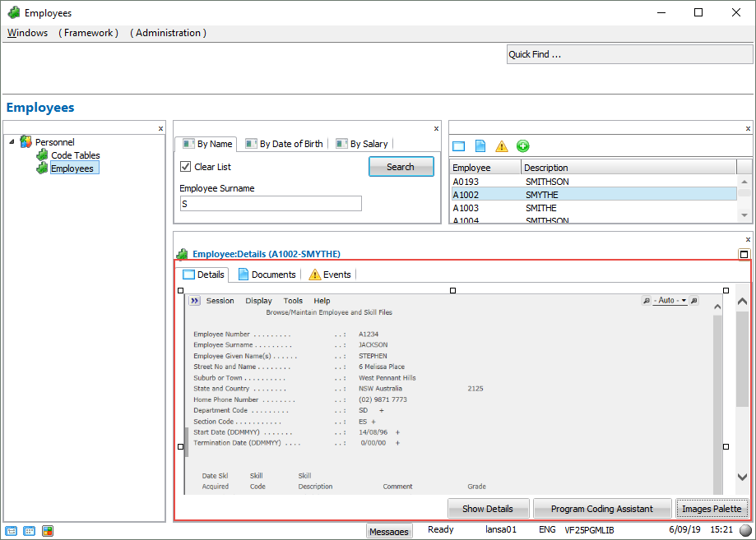Open the Images Palette button
Viewport: 756px width, 540px height.
pos(712,509)
